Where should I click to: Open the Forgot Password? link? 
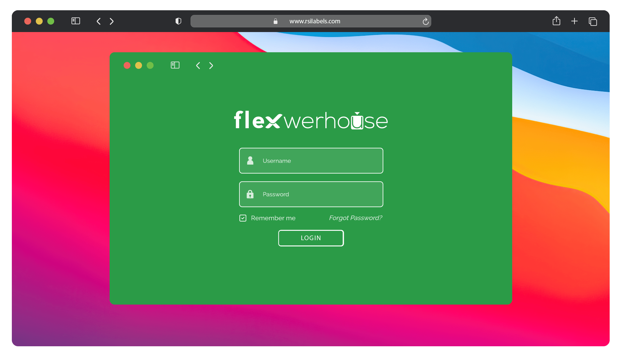pyautogui.click(x=355, y=218)
